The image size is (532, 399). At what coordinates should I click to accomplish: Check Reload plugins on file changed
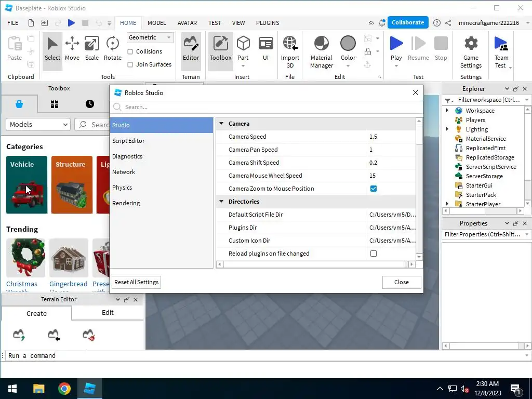pos(373,254)
